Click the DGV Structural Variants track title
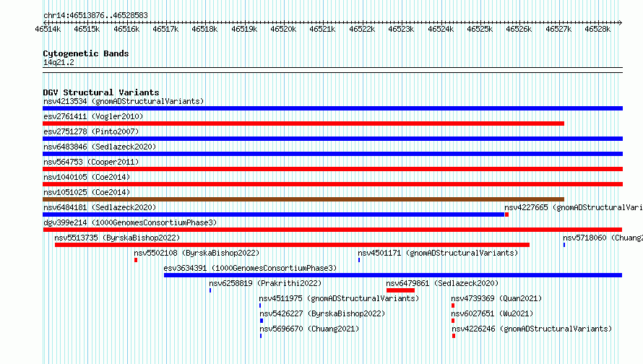This screenshot has height=364, width=643. click(101, 92)
